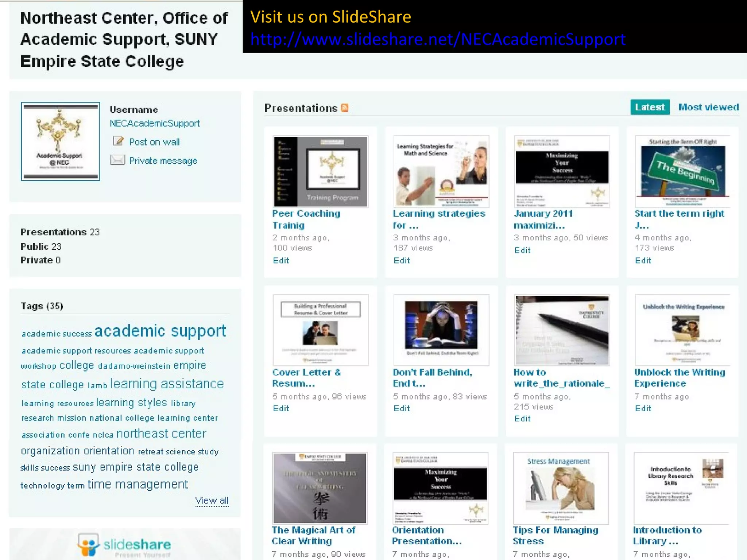The image size is (747, 560).
Task: Select the large academic support tag
Action: tap(160, 331)
